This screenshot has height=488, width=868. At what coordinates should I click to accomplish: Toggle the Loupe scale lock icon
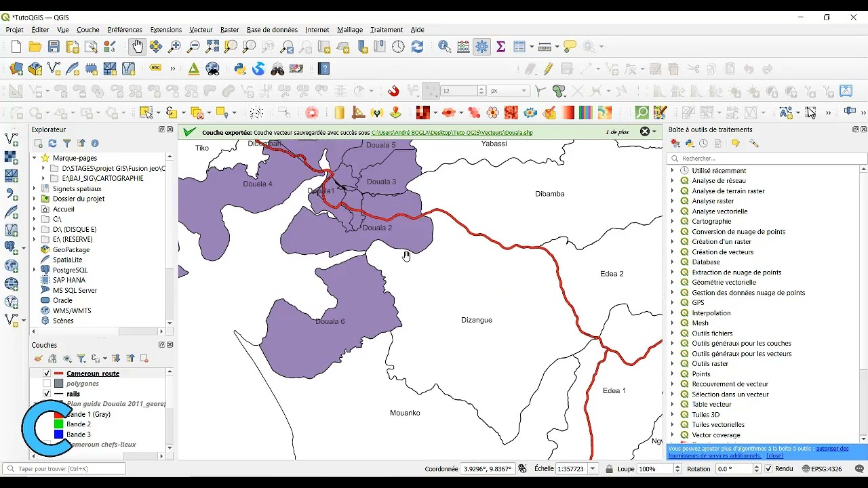tap(610, 469)
